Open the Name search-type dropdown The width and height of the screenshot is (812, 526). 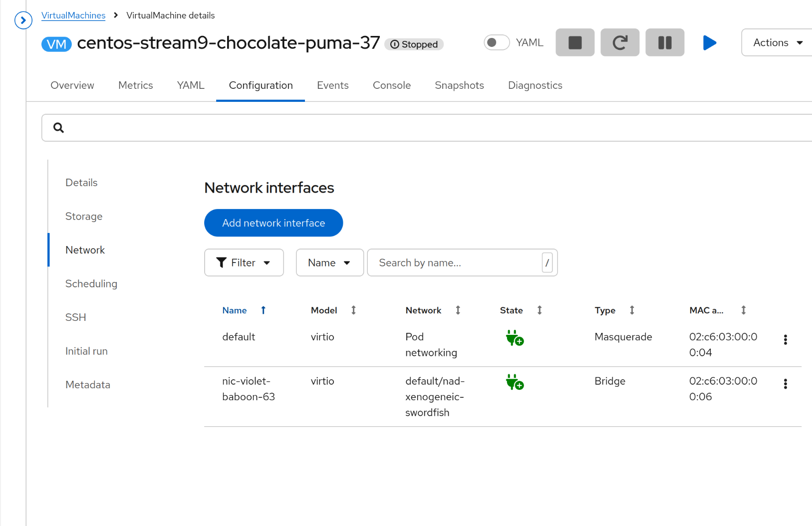pyautogui.click(x=329, y=263)
